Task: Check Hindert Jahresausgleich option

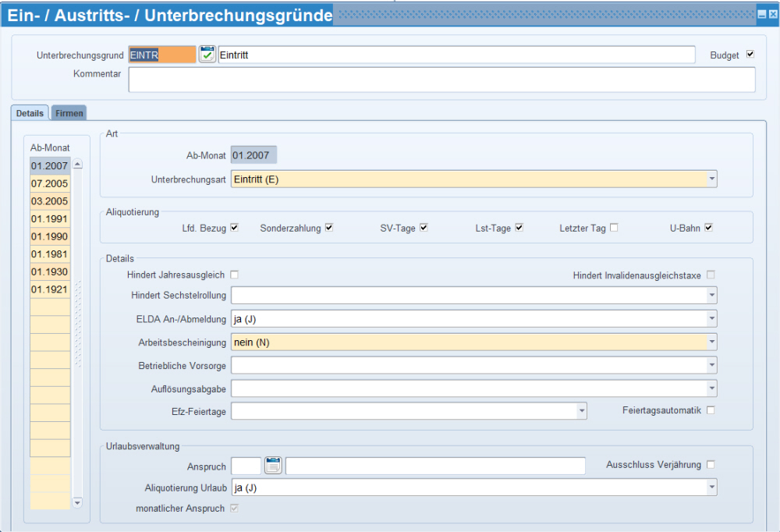Action: pos(235,275)
